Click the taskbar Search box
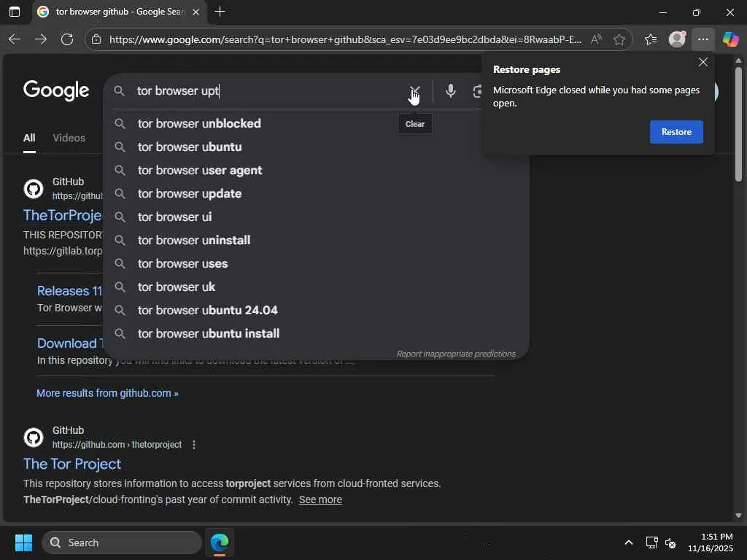Image resolution: width=747 pixels, height=560 pixels. tap(122, 542)
